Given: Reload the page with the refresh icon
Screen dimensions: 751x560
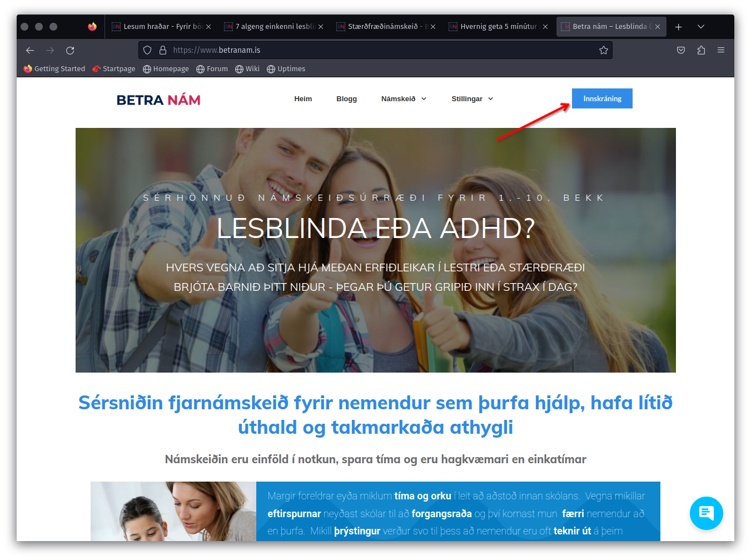Looking at the screenshot, I should [x=70, y=50].
